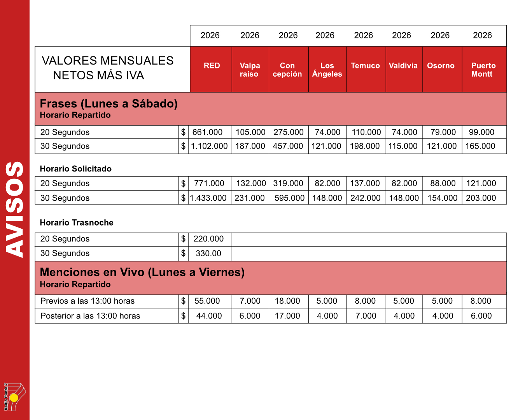Select the 165.000 Puerto Montt cell
Screen dimensions: 525x420
point(484,146)
